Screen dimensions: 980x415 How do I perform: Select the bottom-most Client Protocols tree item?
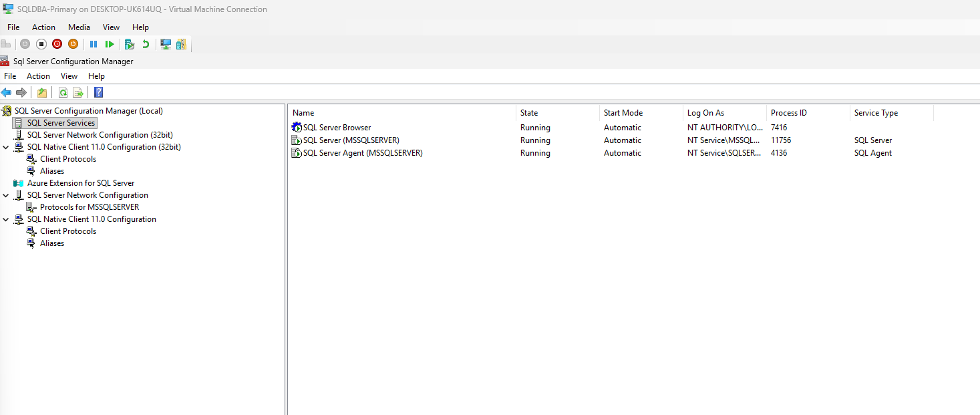68,231
